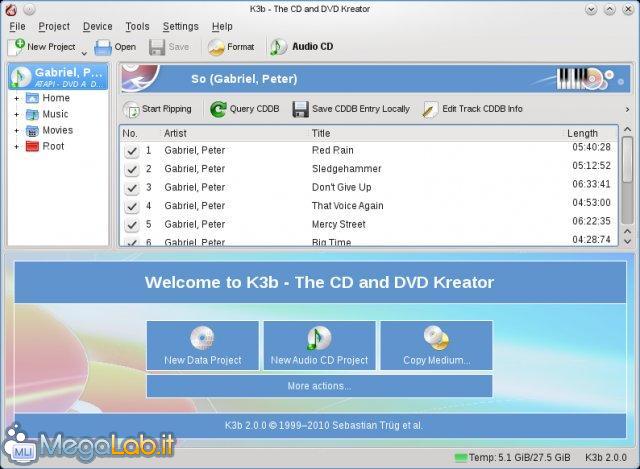Screen dimensions: 640x469
Task: Click the audio CD device icon in sidebar
Action: point(21,76)
